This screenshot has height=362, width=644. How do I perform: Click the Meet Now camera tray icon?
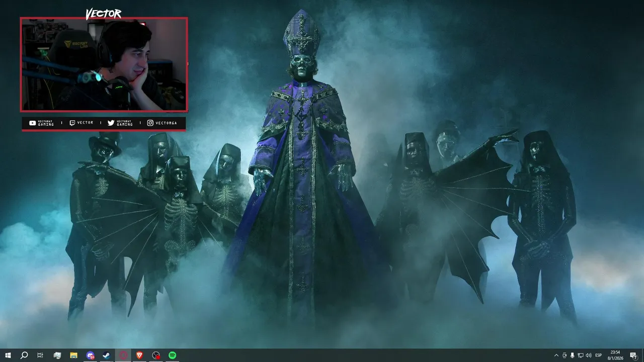pyautogui.click(x=565, y=355)
